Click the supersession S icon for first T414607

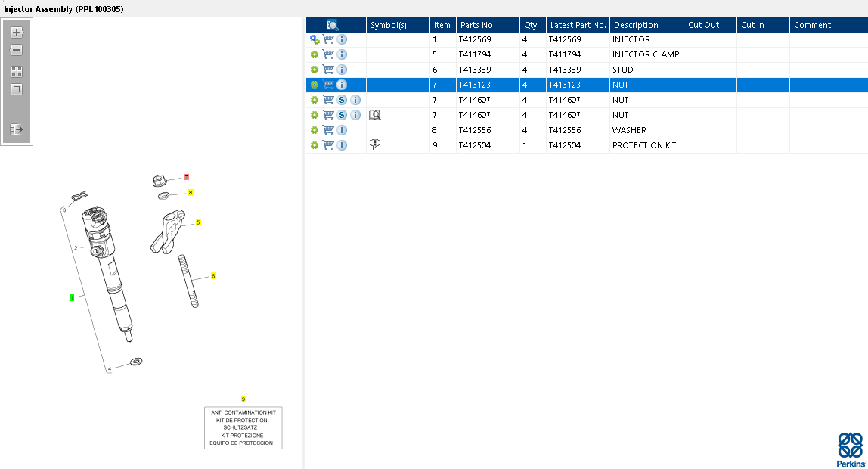[x=342, y=100]
